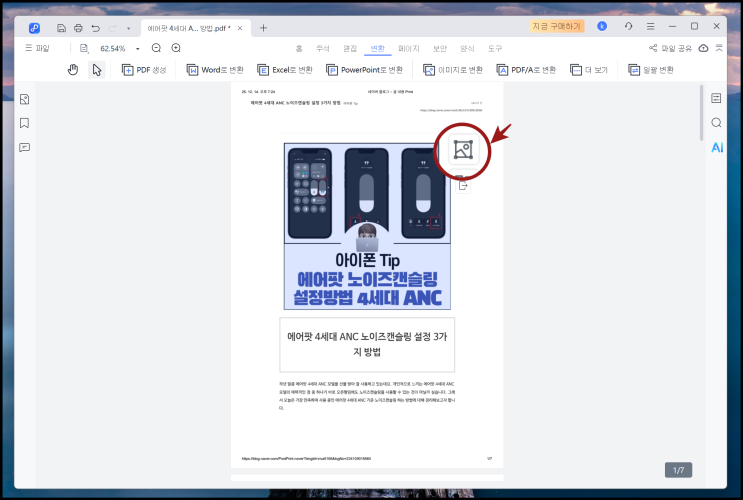743x500 pixels.
Task: Click the 1/7 page indicator
Action: [679, 470]
